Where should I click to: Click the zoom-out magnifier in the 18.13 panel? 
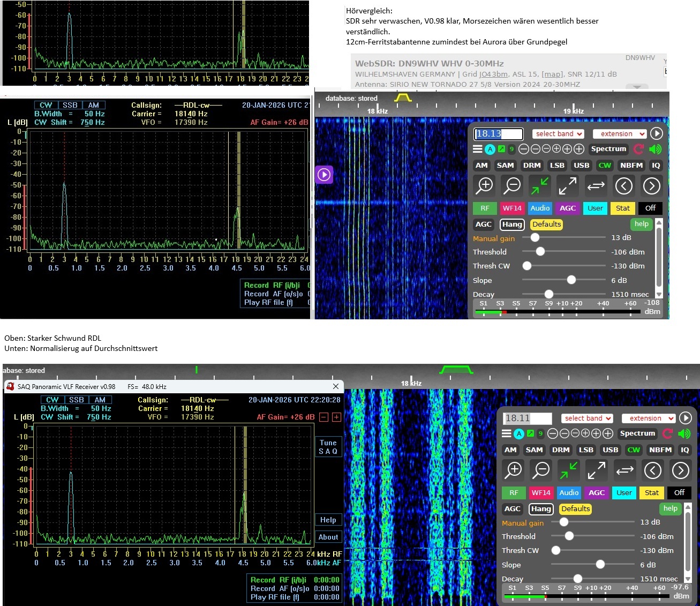click(x=512, y=186)
